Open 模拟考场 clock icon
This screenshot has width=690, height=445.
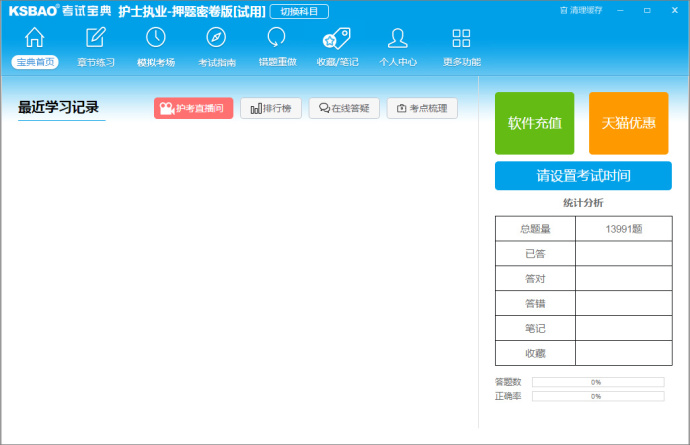tap(156, 38)
